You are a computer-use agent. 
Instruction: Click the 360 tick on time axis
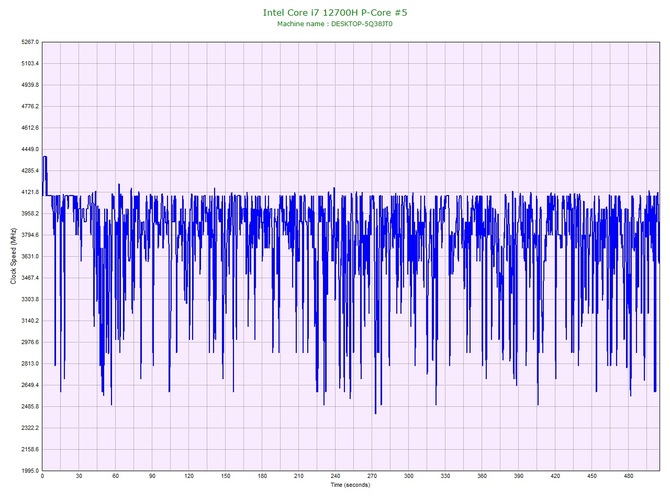coord(482,476)
